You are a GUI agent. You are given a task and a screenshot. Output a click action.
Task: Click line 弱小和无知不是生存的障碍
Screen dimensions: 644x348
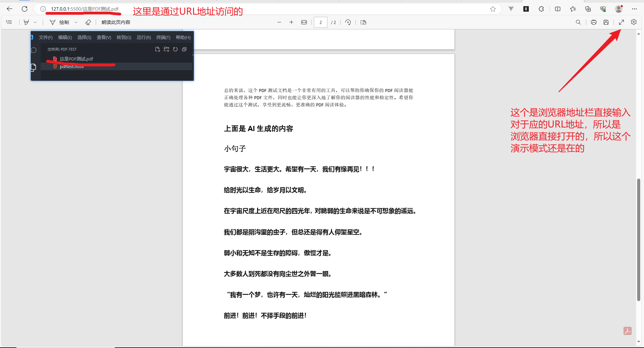coord(278,253)
